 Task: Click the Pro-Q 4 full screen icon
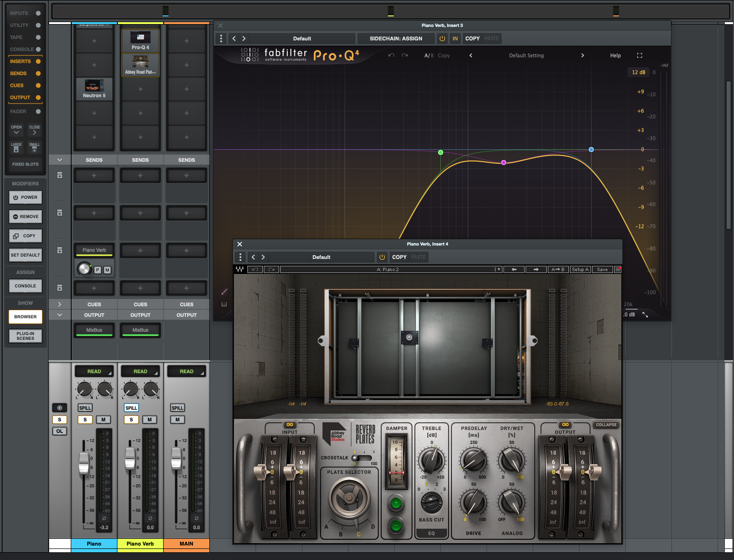point(639,55)
